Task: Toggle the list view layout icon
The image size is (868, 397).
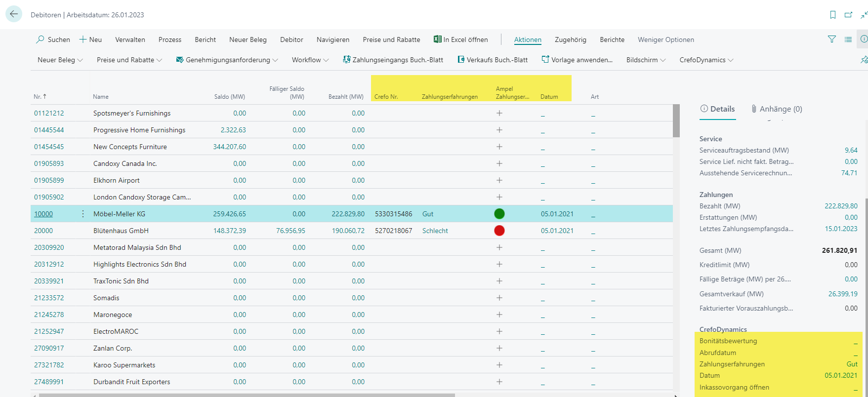Action: pos(848,40)
